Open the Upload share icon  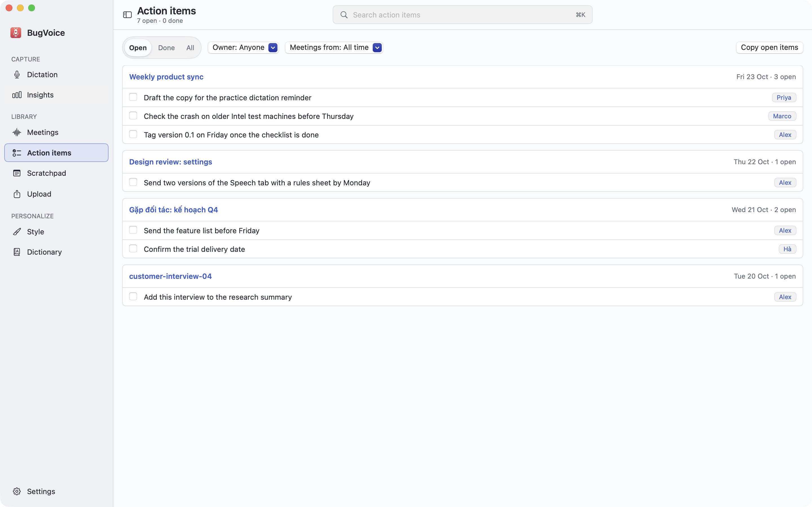(x=17, y=194)
